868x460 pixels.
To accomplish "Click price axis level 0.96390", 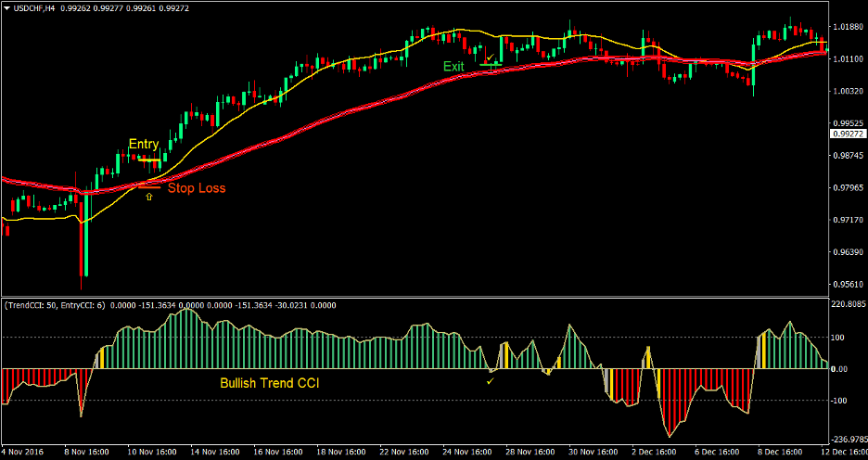I will point(849,252).
